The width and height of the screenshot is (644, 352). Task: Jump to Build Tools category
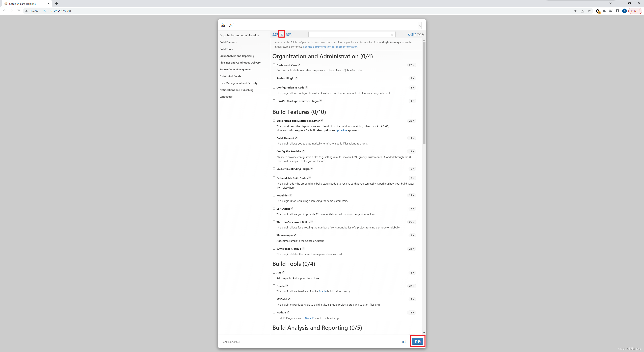point(226,49)
